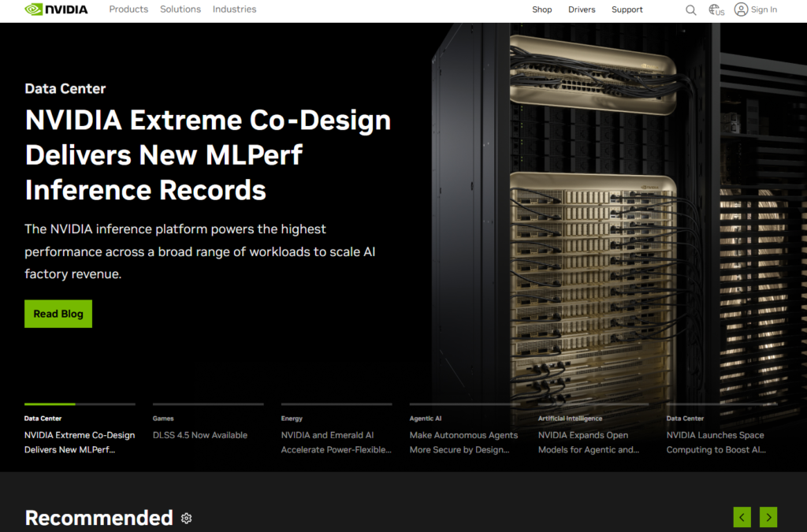Open the search magnifier icon
This screenshot has height=532, width=807.
pyautogui.click(x=691, y=9)
